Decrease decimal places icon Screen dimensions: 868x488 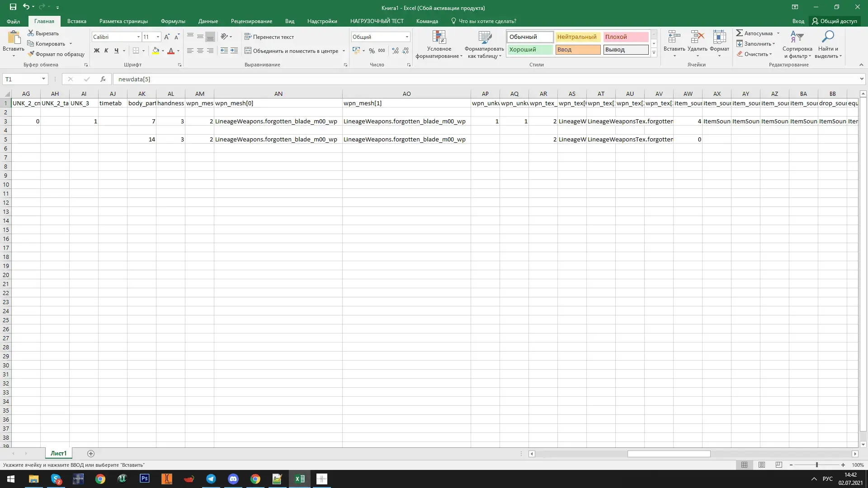click(406, 51)
